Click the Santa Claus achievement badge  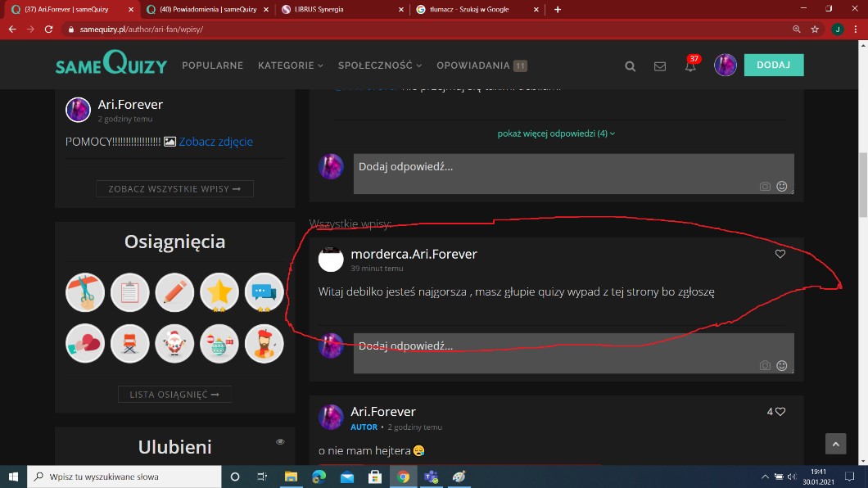point(174,343)
